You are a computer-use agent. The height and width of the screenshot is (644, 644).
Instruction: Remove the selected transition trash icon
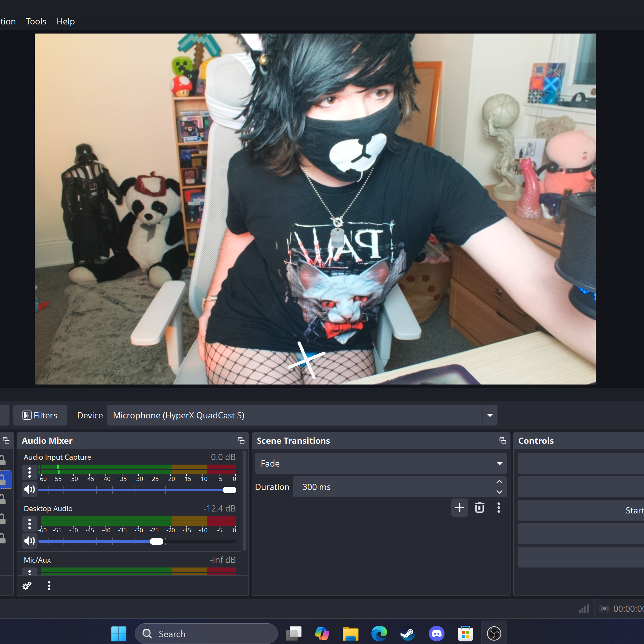(x=479, y=508)
